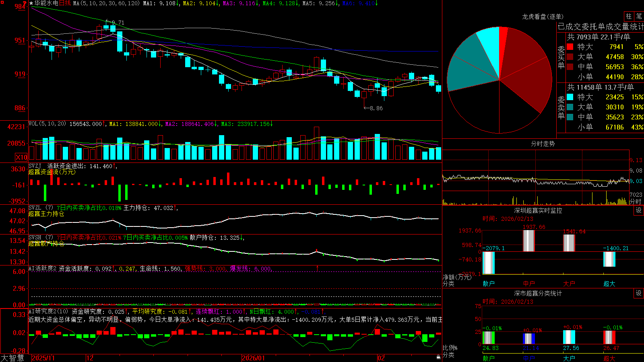The image size is (644, 362).
Task: Select the 2025/11 date marker
Action: tap(43, 358)
